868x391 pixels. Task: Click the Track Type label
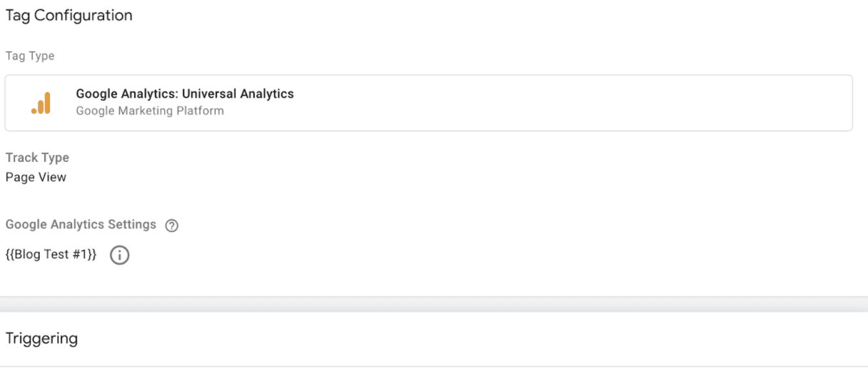[x=37, y=158]
